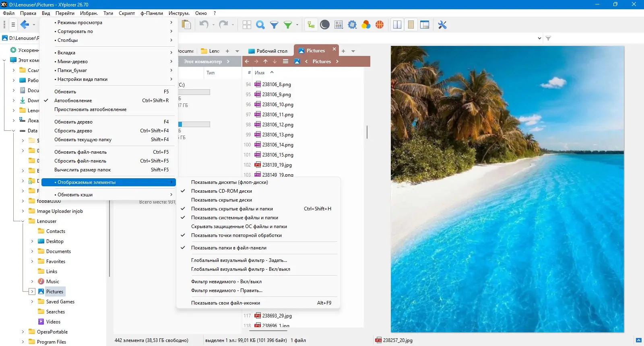Enable Скрывать защищенные ОС файлы и папки
This screenshot has width=644, height=346.
click(x=258, y=227)
